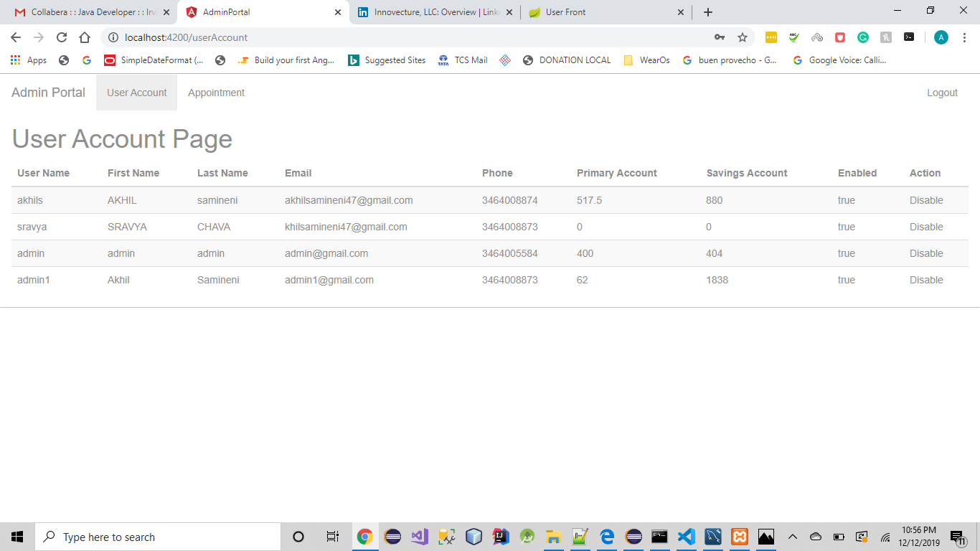
Task: Click the Malwarebytes shield extension icon
Action: point(840,37)
